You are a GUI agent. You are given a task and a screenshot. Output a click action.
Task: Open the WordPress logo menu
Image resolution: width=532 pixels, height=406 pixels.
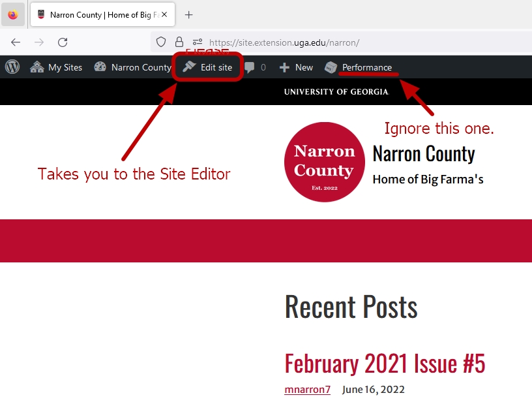coord(12,67)
